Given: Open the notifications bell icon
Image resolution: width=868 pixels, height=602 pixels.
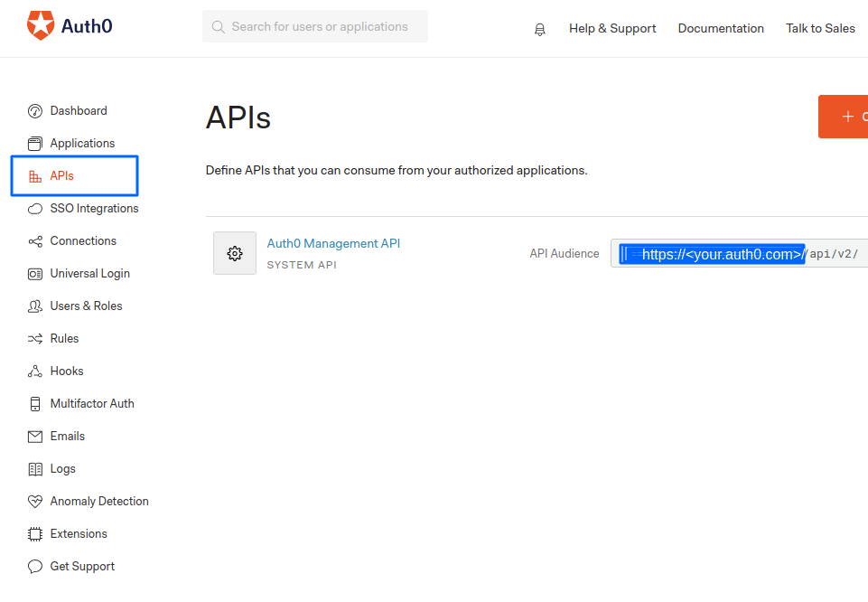Looking at the screenshot, I should click(540, 29).
